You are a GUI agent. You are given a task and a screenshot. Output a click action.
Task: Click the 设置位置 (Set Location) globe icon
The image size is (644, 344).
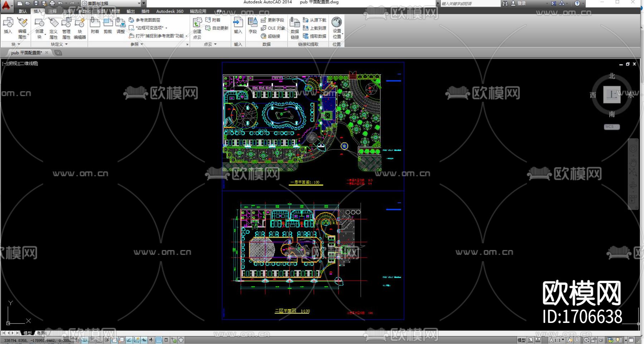coord(337,27)
